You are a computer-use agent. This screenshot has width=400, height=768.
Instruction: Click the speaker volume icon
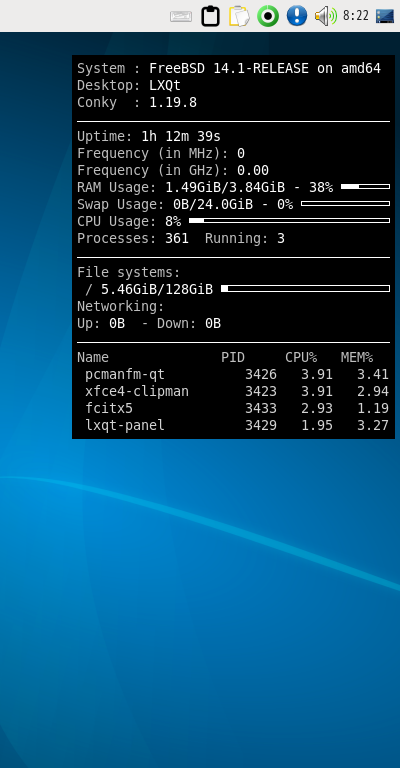pyautogui.click(x=326, y=16)
